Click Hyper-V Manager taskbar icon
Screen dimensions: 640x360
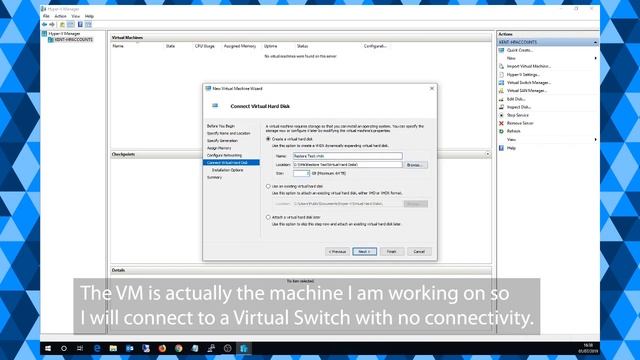pos(244,348)
